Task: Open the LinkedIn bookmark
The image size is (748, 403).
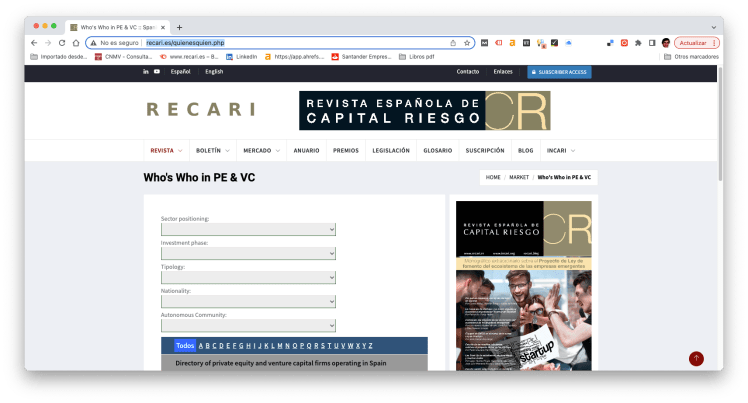Action: (x=242, y=57)
